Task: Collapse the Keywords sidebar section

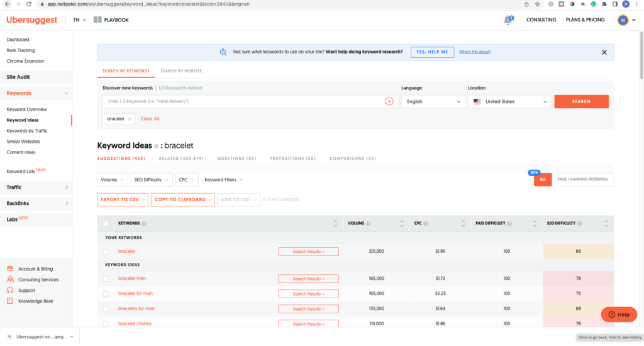Action: tap(36, 93)
